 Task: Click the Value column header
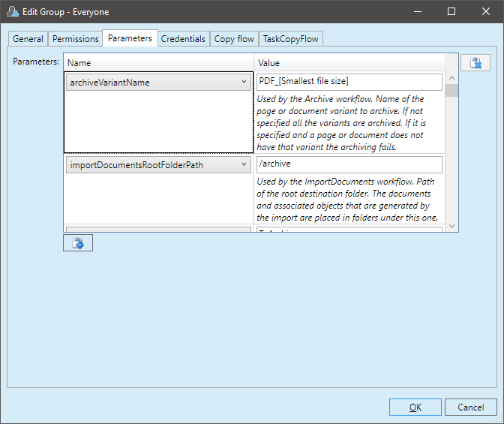pos(349,63)
